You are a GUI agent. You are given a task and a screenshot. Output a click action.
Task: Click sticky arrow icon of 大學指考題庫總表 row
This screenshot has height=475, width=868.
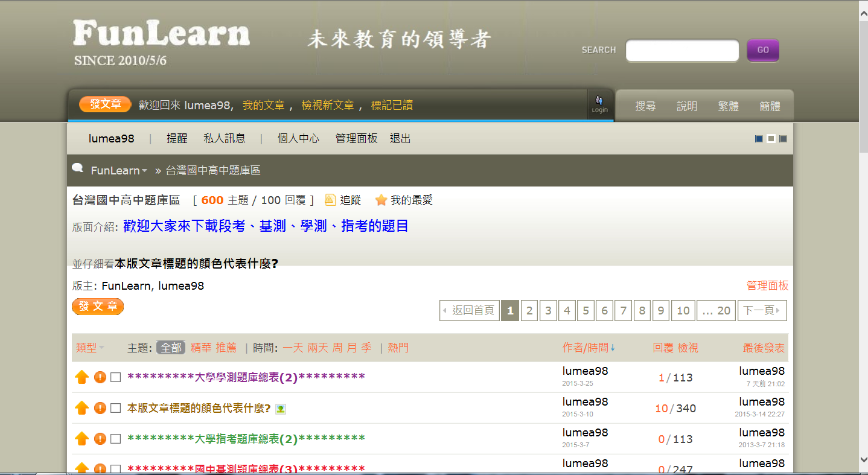[x=81, y=439]
